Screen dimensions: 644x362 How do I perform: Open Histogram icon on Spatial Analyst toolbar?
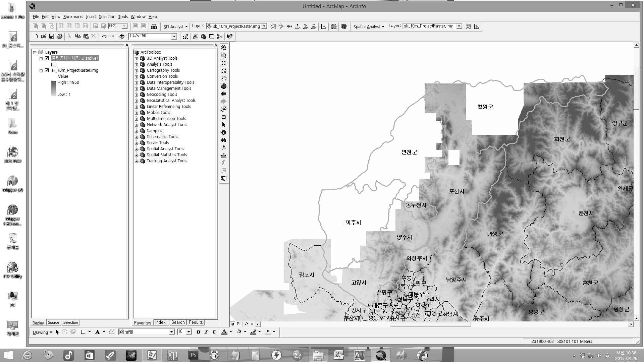[477, 26]
